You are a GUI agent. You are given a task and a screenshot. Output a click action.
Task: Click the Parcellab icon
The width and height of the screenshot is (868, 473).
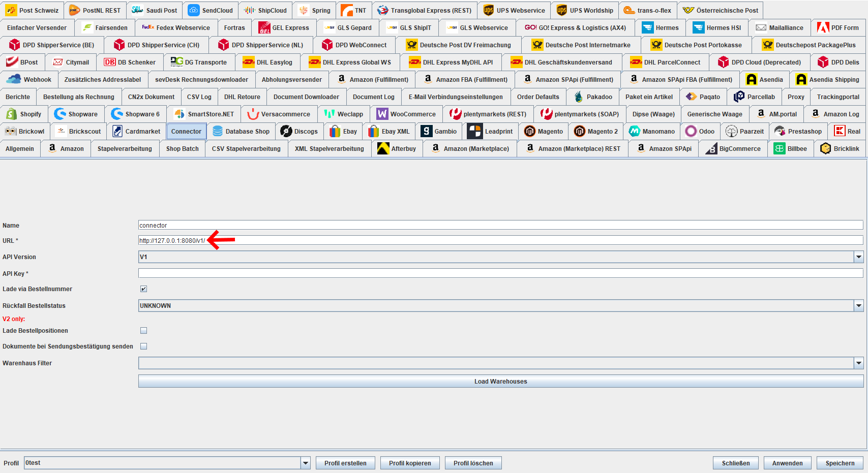pos(739,97)
